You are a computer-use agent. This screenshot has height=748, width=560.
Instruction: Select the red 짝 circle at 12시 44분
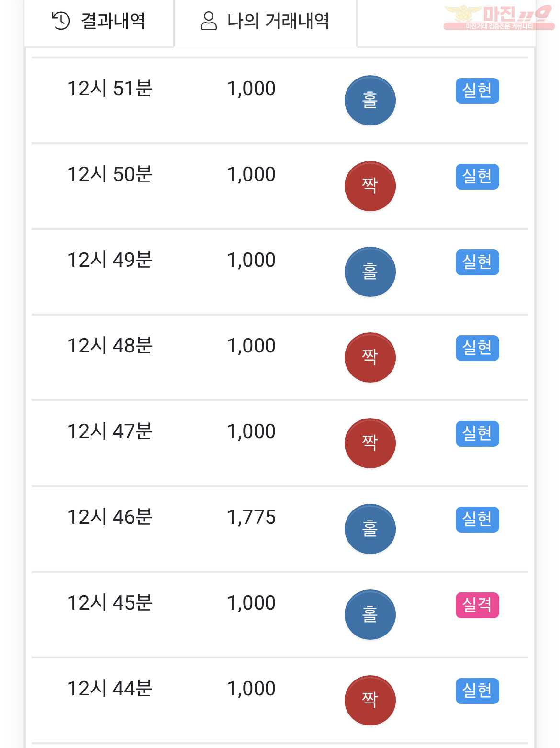[x=370, y=701]
